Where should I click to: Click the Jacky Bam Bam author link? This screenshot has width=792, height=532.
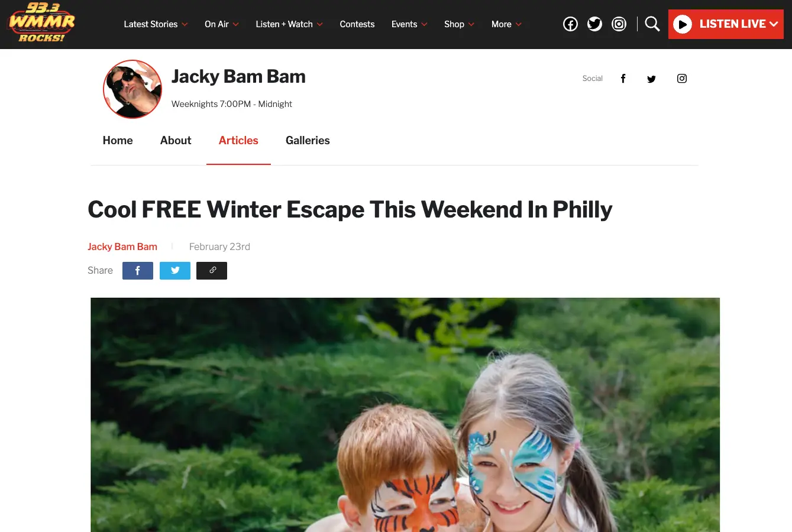(x=122, y=246)
